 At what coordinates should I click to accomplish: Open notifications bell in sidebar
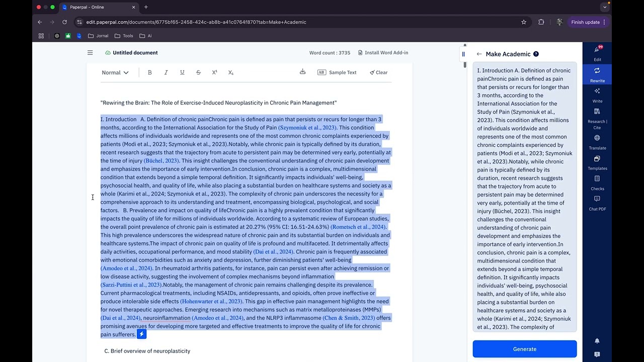tap(597, 340)
